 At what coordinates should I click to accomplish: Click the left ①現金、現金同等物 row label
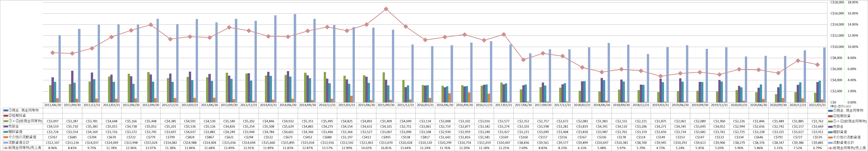pos(22,111)
